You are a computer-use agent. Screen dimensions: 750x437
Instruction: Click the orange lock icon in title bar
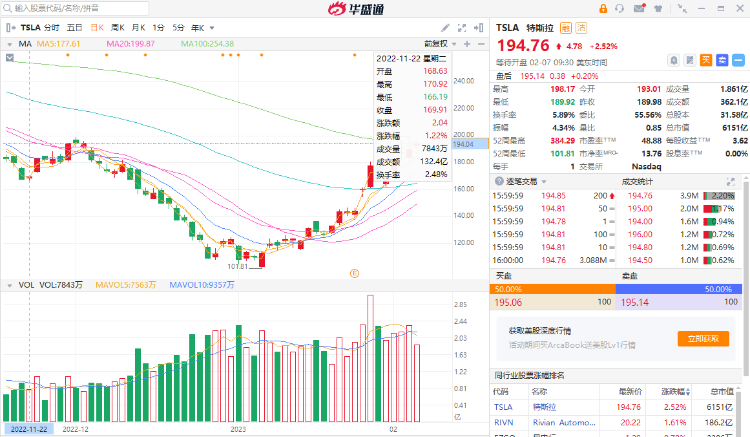tap(603, 8)
